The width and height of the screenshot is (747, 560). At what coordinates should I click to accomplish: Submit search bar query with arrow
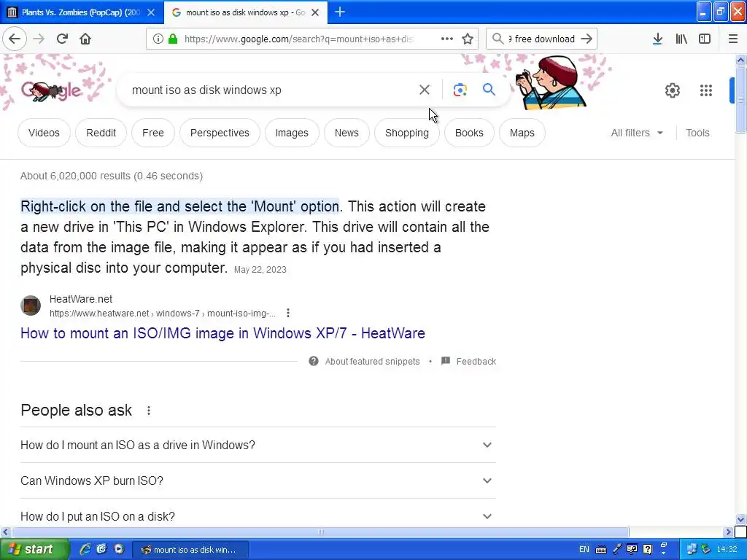pos(587,39)
